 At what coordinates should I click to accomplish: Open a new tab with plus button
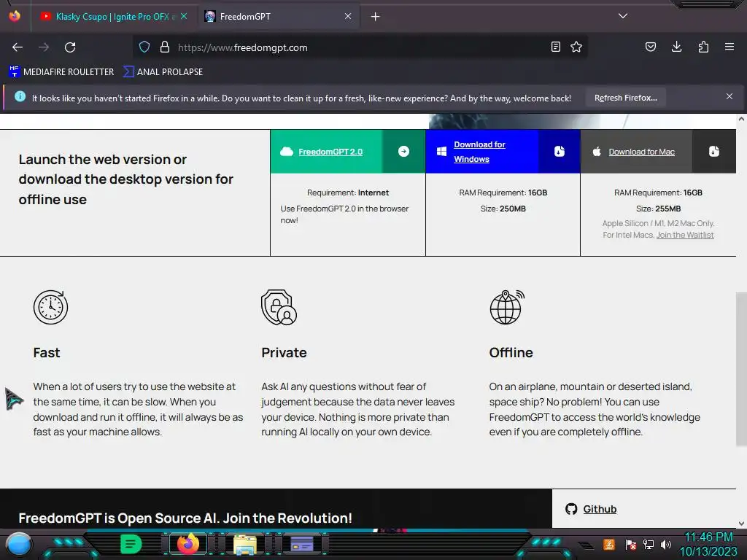coord(376,17)
